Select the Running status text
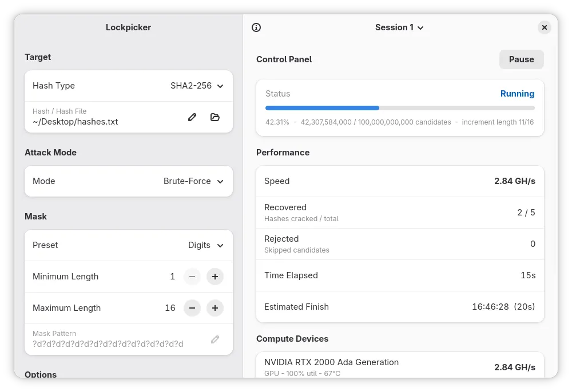 pos(517,94)
